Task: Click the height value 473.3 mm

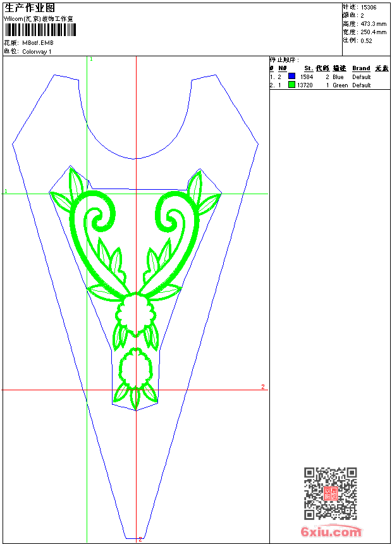Action: pos(373,23)
